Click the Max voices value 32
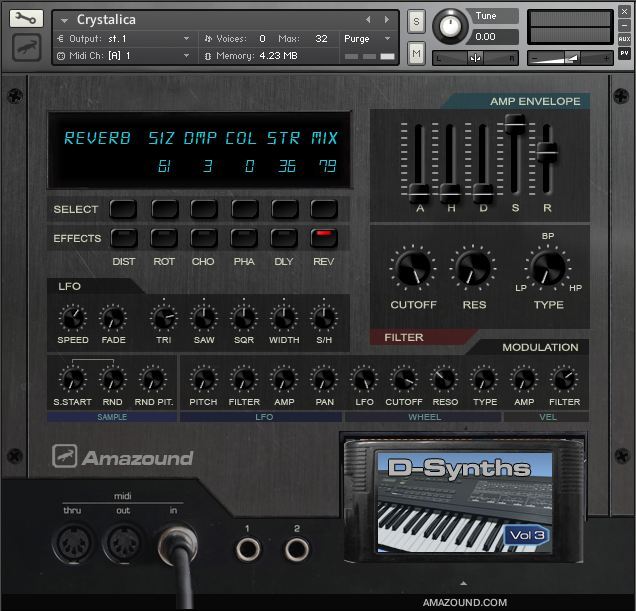This screenshot has height=611, width=636. click(321, 39)
